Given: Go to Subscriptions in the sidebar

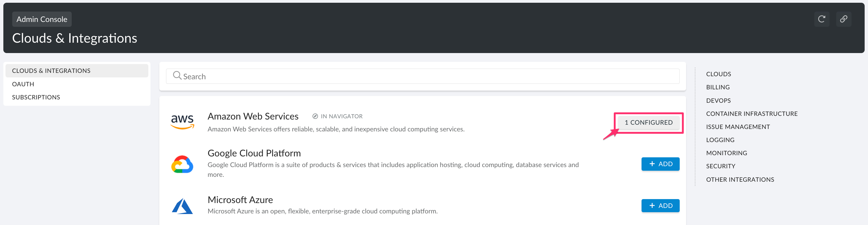Looking at the screenshot, I should pos(36,97).
